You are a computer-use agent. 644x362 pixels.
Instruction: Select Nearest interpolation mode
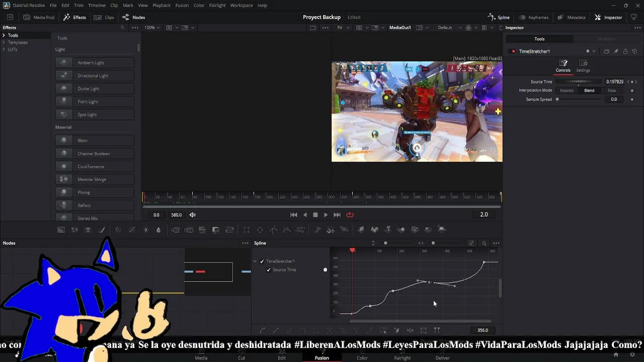567,90
